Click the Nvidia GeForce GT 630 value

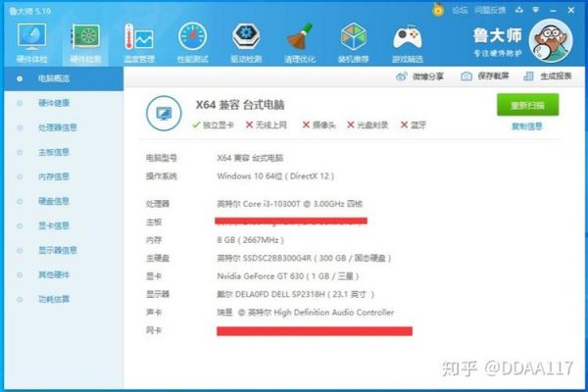tap(287, 276)
